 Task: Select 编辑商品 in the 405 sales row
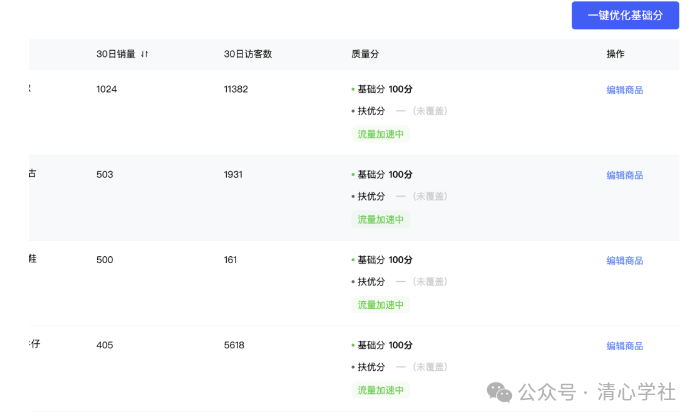tap(624, 346)
